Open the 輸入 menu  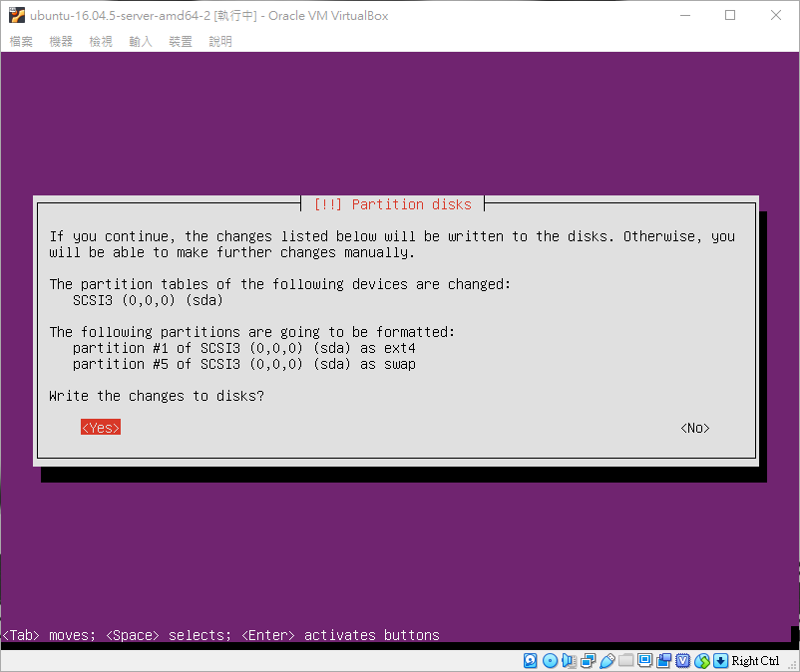[141, 41]
